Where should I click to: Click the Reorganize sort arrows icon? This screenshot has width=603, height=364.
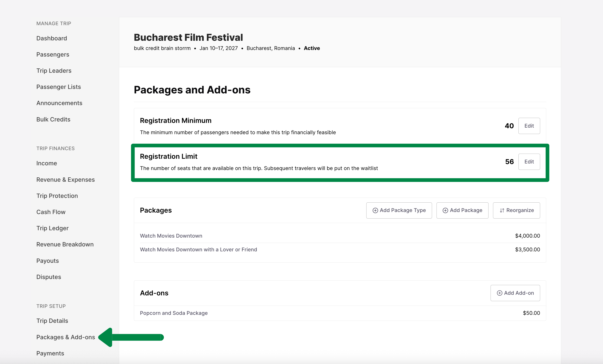pos(502,211)
